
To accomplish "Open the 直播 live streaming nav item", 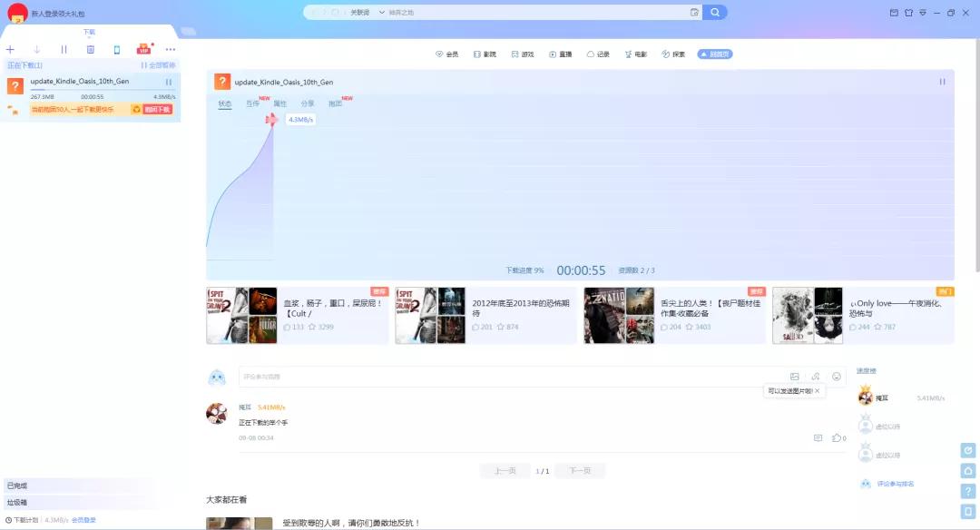I will (561, 54).
